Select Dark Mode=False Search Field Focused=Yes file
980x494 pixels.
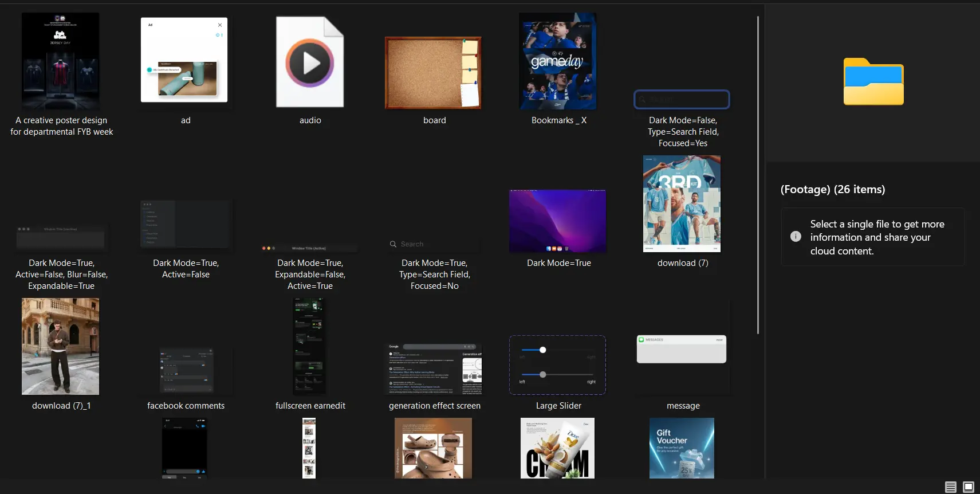click(682, 100)
